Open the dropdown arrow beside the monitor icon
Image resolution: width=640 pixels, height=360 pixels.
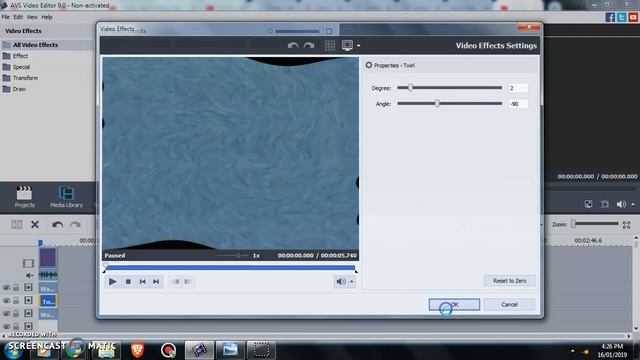pyautogui.click(x=358, y=46)
